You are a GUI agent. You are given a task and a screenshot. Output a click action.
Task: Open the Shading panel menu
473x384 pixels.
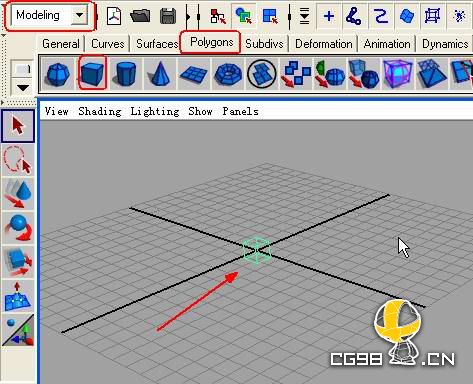tap(100, 111)
